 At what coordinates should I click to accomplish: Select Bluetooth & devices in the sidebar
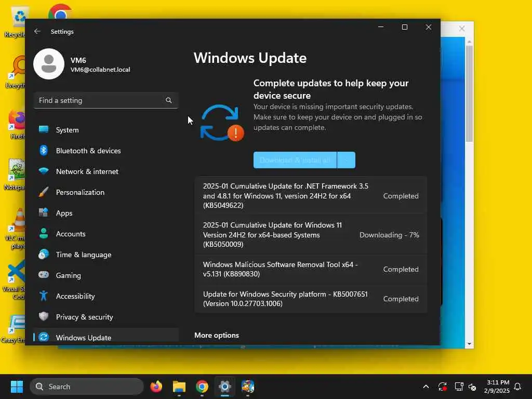pos(106,150)
